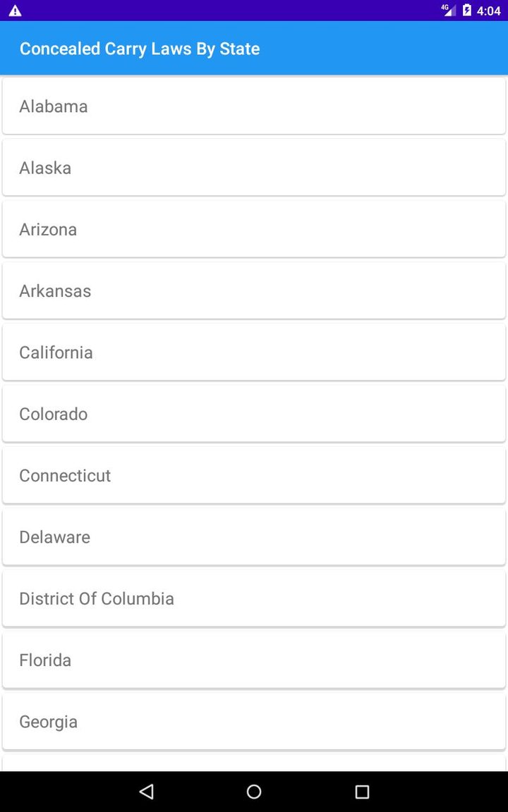Tap the warning triangle status icon

(x=15, y=11)
